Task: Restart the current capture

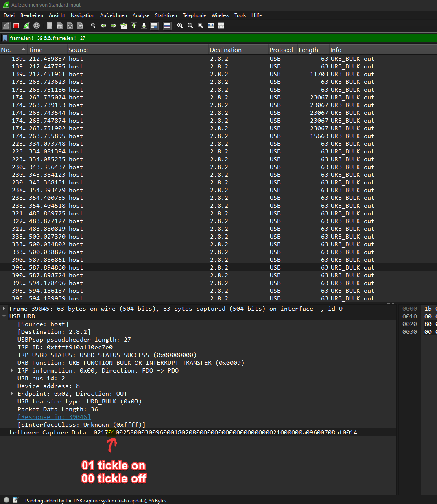Action: pyautogui.click(x=26, y=26)
